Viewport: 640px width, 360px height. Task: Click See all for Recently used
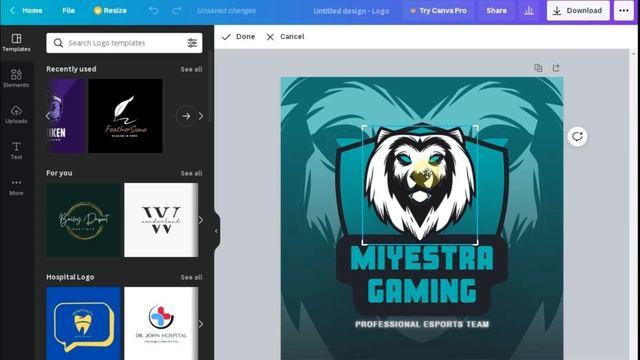click(191, 69)
